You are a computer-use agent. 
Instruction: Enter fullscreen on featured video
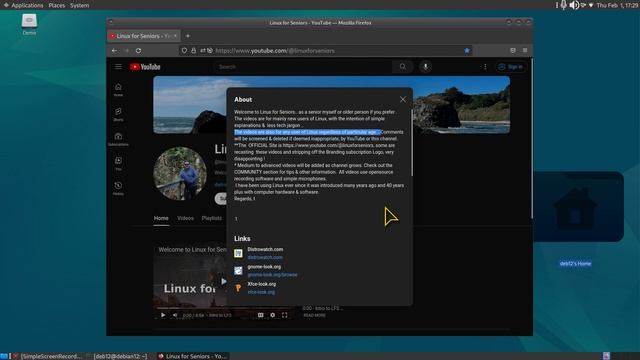coord(284,315)
